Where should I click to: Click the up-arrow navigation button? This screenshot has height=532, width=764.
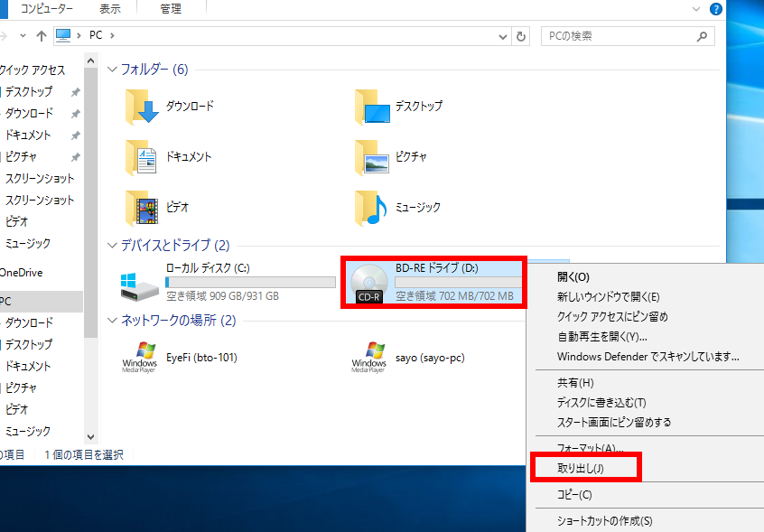(42, 37)
